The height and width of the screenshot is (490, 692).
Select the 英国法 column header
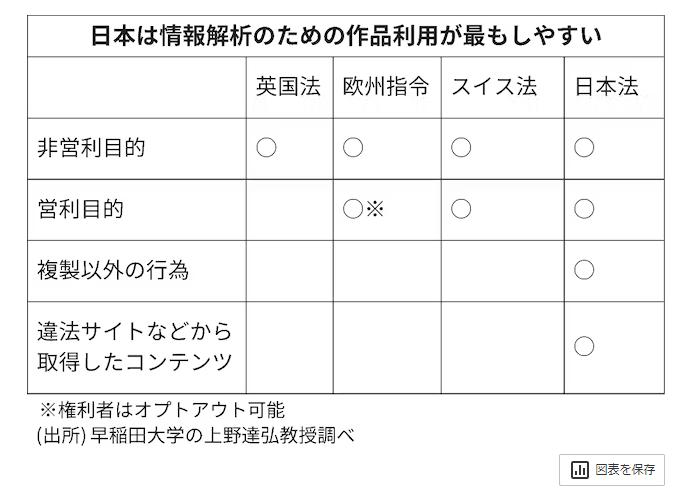[288, 87]
